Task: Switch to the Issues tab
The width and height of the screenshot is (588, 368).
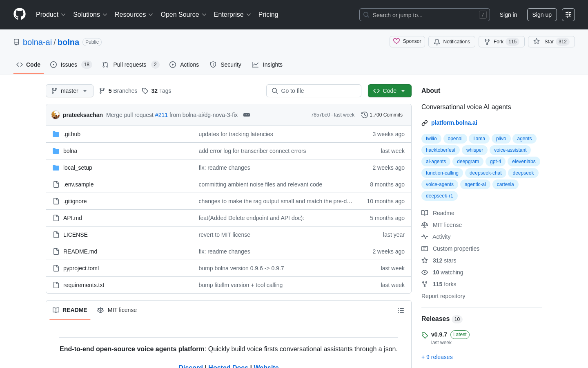Action: [x=71, y=65]
